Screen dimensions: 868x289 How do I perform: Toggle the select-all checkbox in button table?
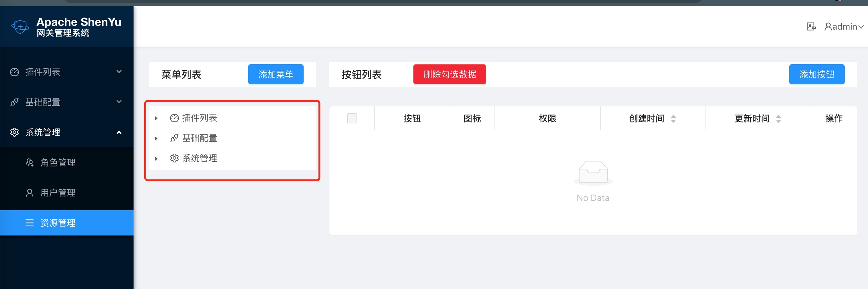352,119
